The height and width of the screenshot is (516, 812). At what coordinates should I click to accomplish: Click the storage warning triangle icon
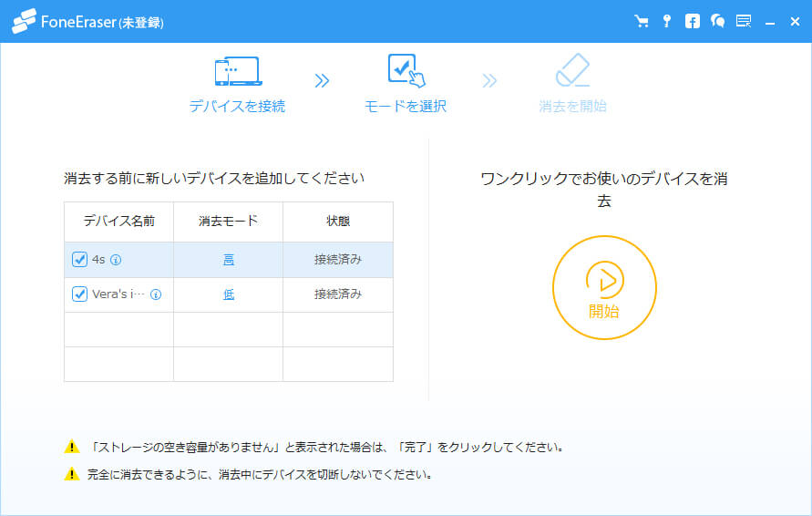[71, 447]
